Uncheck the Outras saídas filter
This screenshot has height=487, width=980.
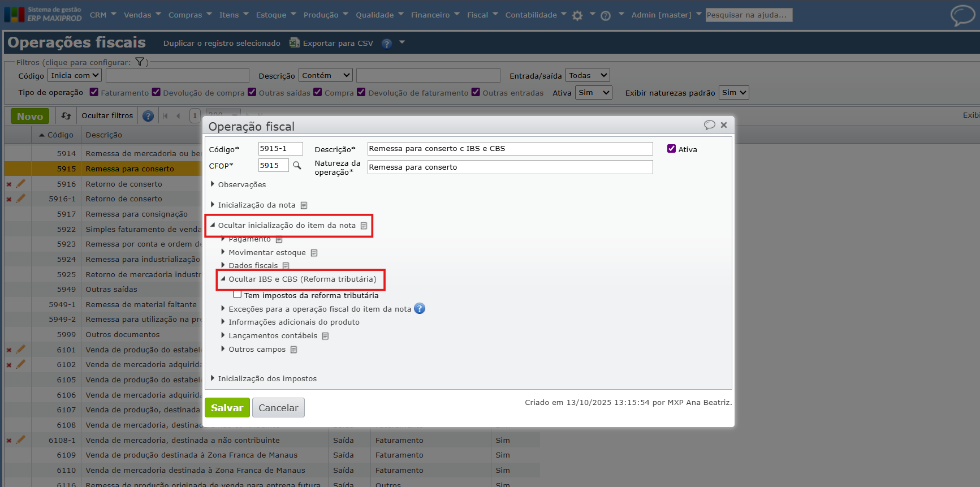252,92
